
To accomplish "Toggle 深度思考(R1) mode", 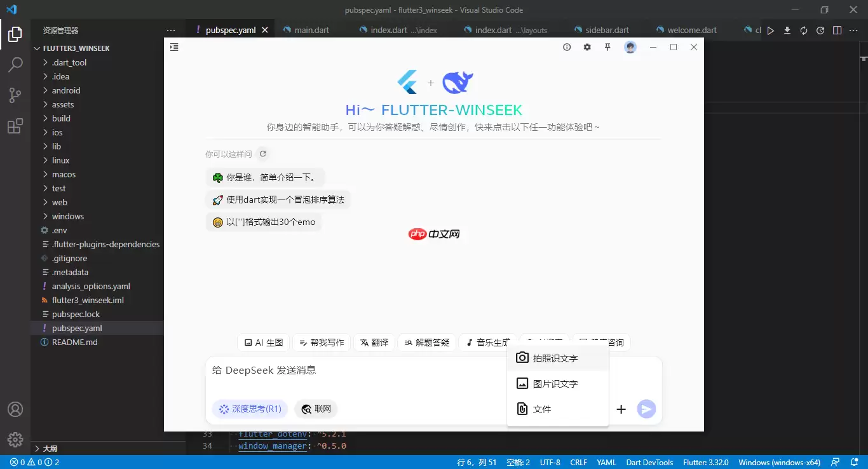I will 250,409.
